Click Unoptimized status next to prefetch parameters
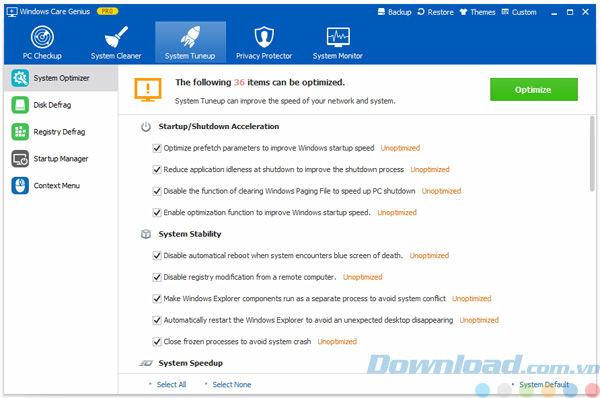Viewport: 600px width, 398px height. click(x=400, y=148)
